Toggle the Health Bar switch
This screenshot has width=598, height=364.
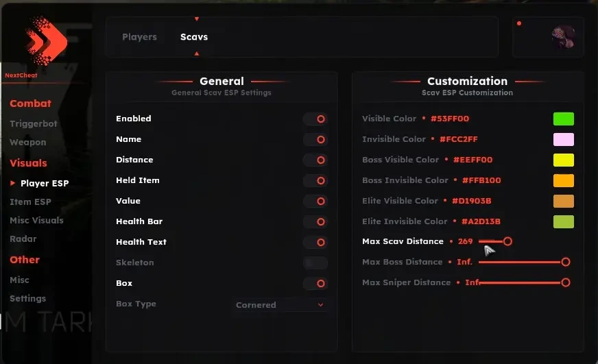coord(315,222)
